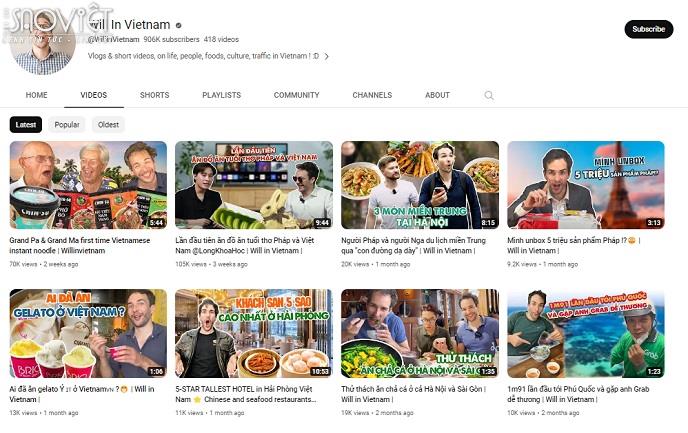Play the 'Khách sạn 5 sao' Hải Phòng thumbnail
The width and height of the screenshot is (688, 433).
(x=254, y=333)
